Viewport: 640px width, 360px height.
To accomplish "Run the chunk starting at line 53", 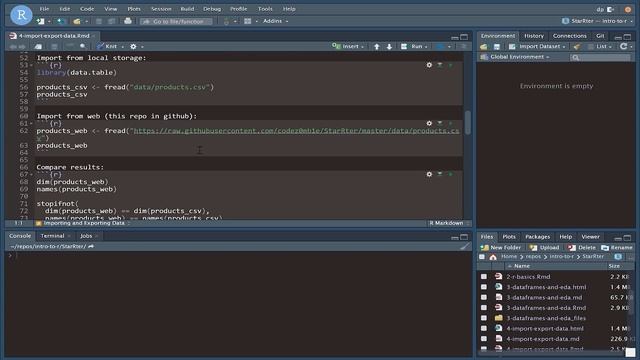I will click(x=451, y=65).
